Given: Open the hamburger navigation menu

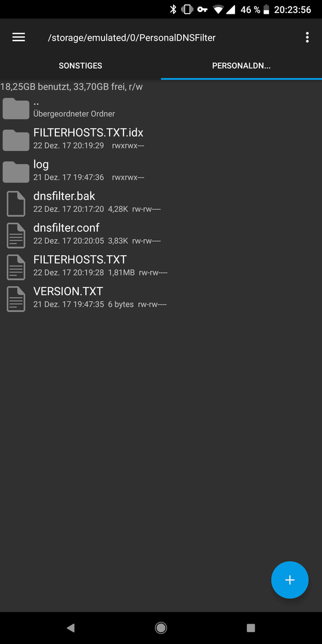Looking at the screenshot, I should (x=18, y=38).
